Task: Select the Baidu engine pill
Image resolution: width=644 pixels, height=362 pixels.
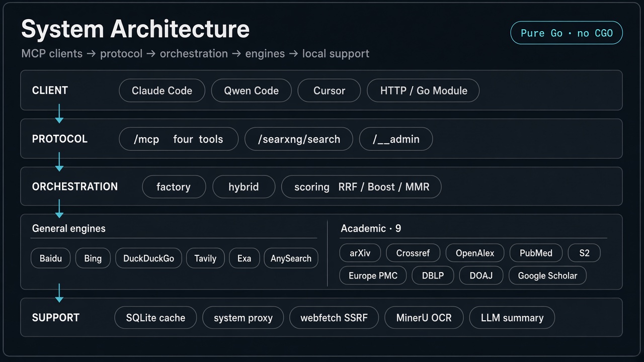Action: (x=51, y=258)
